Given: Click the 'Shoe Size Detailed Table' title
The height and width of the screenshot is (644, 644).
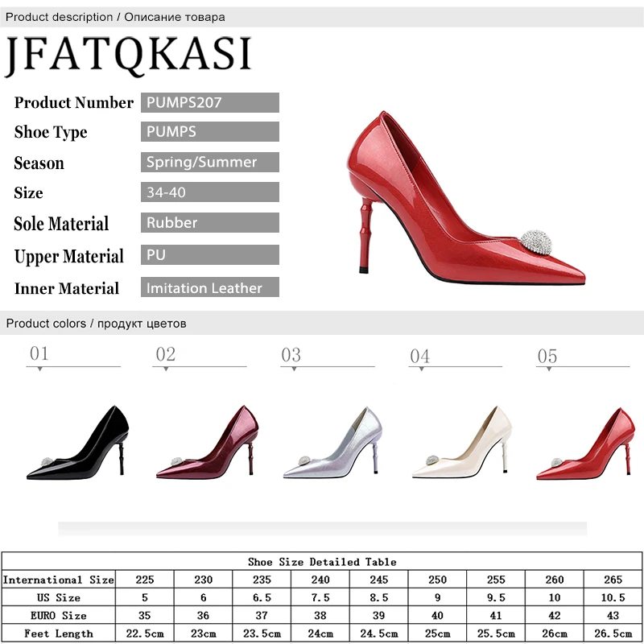Looking at the screenshot, I should (322, 561).
